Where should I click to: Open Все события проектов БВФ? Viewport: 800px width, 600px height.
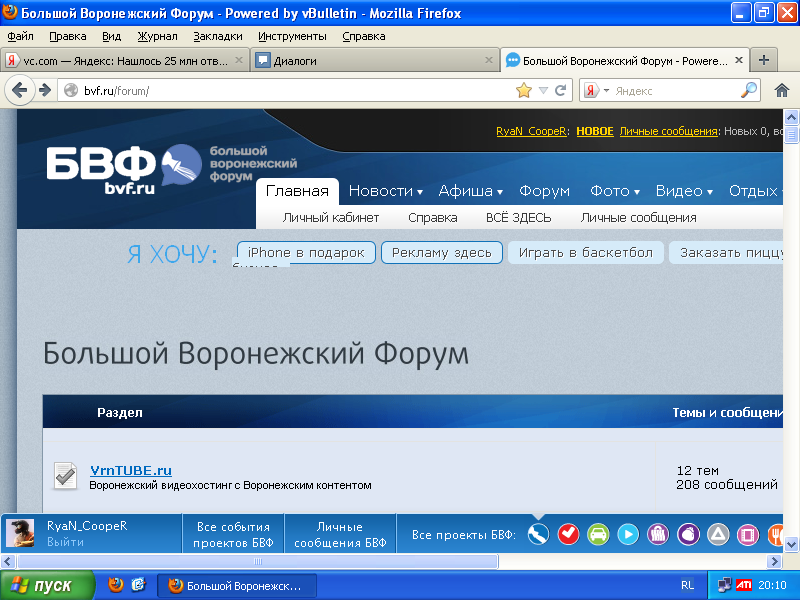[x=233, y=534]
